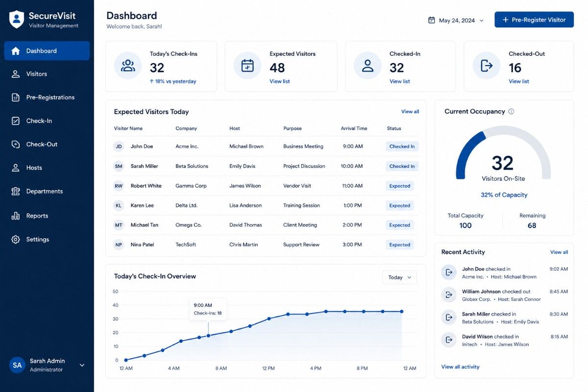Click the NP avatar for Nina Patel
The width and height of the screenshot is (588, 392).
(119, 245)
